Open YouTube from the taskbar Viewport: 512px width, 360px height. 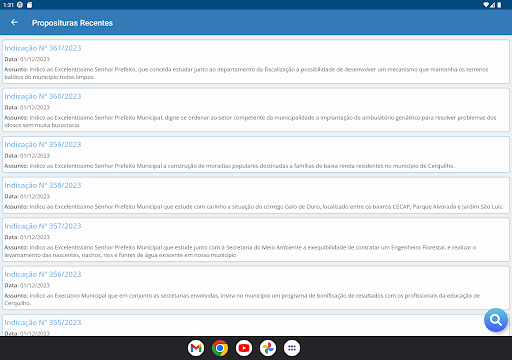pos(244,348)
